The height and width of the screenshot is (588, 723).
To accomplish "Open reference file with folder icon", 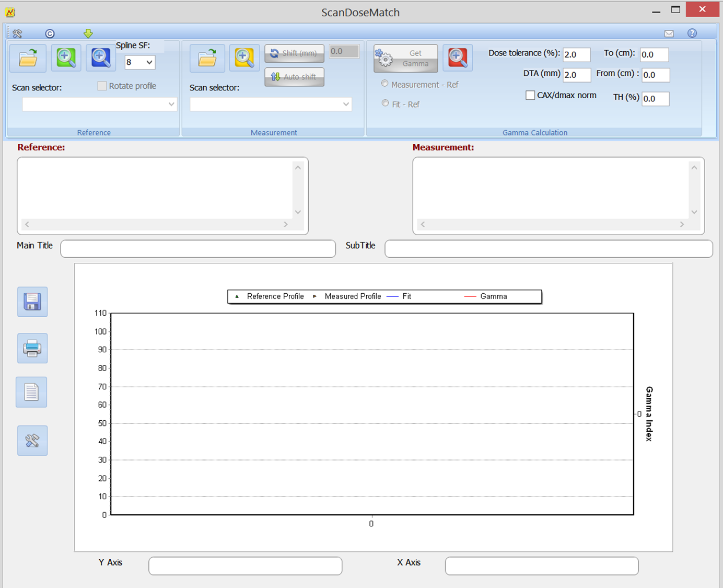I will 28,58.
